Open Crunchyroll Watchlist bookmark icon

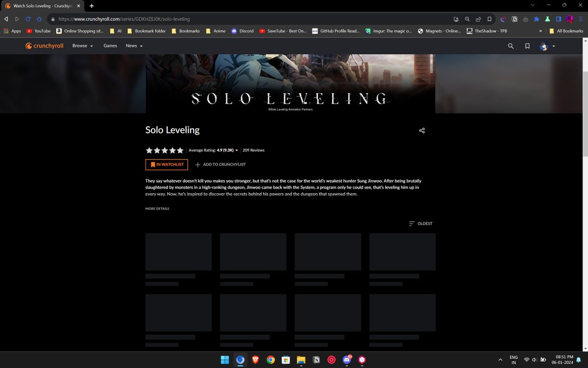(x=527, y=46)
